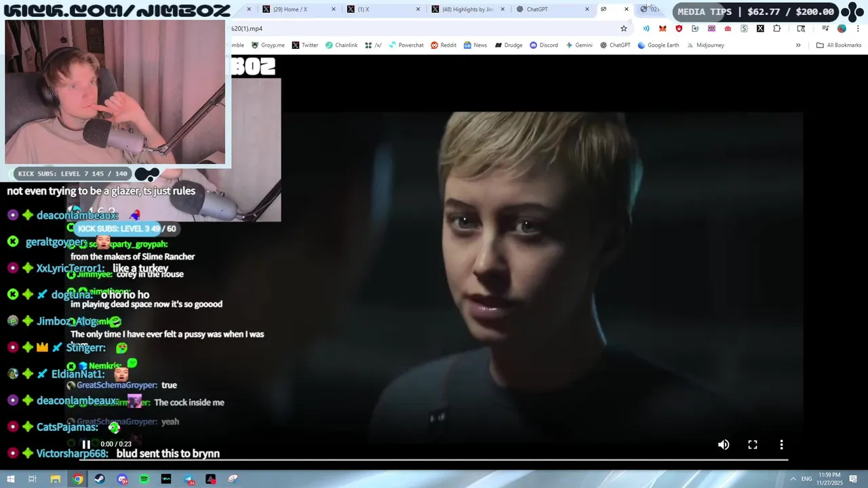Close the "(29) Home / X" tab
The height and width of the screenshot is (488, 868).
(334, 9)
